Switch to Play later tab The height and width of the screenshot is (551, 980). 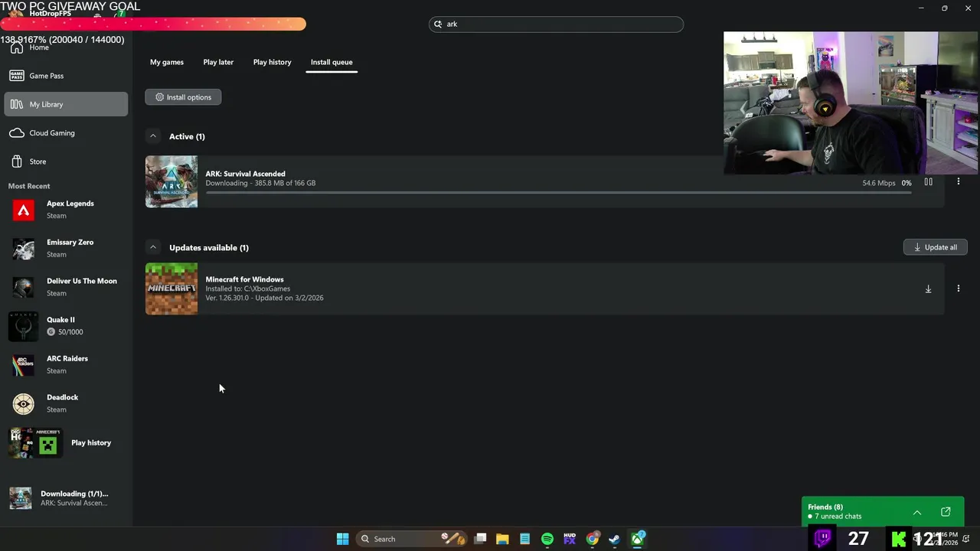(218, 62)
